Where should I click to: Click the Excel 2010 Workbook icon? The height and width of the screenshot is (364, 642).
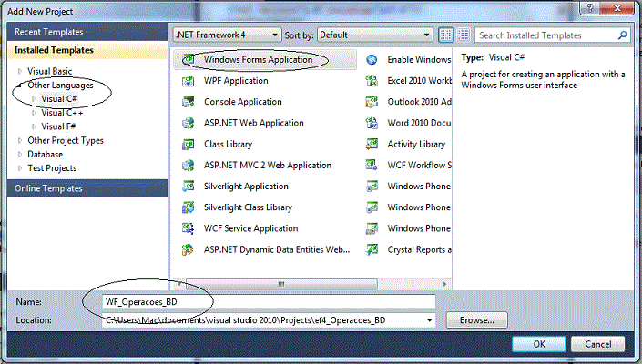pyautogui.click(x=372, y=81)
